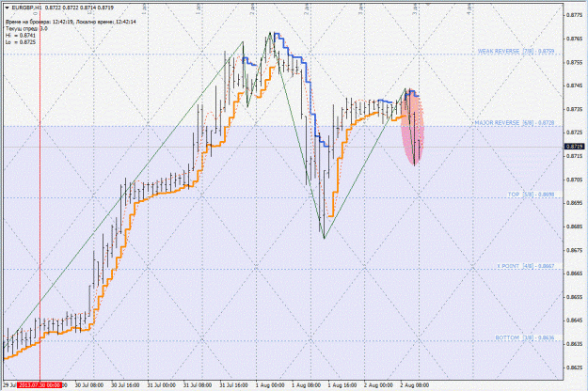Click the 1 Aug 08:00 time label
This screenshot has height=391, width=588.
coord(306,385)
